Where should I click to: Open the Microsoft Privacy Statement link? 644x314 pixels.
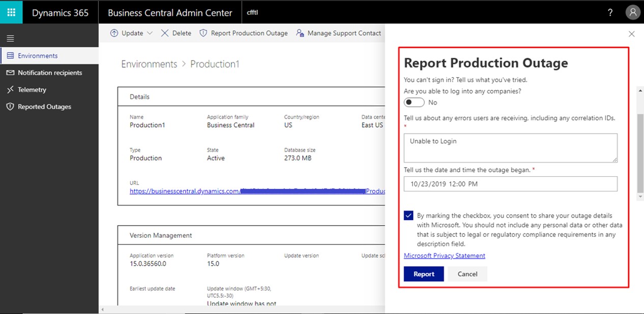pos(444,256)
